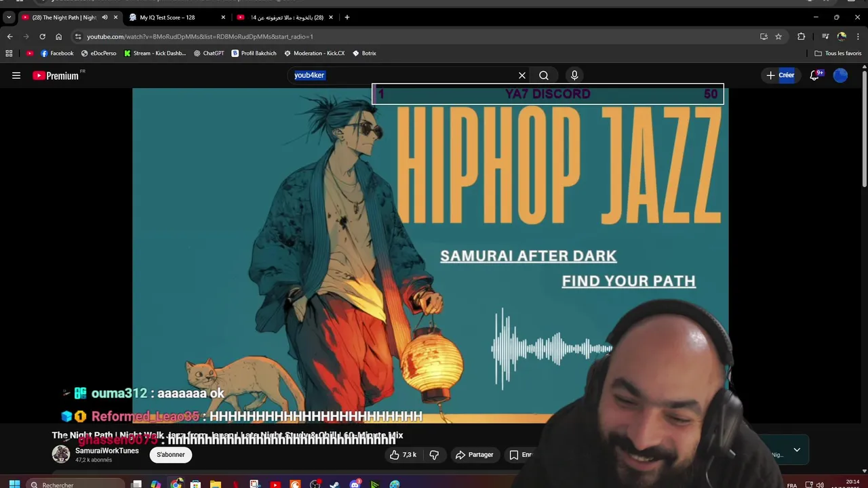The width and height of the screenshot is (868, 488).
Task: Open Botrix bookmark
Action: pyautogui.click(x=364, y=53)
